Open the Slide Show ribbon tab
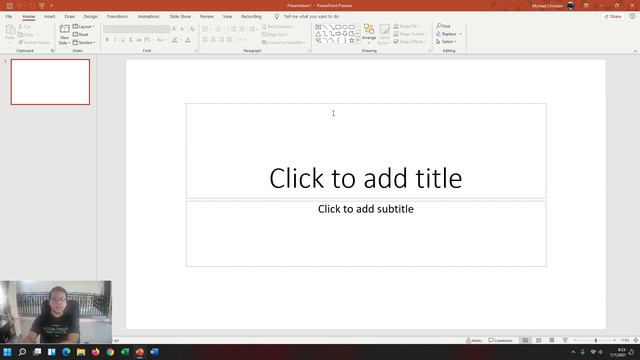Viewport: 640px width, 360px height. point(180,16)
